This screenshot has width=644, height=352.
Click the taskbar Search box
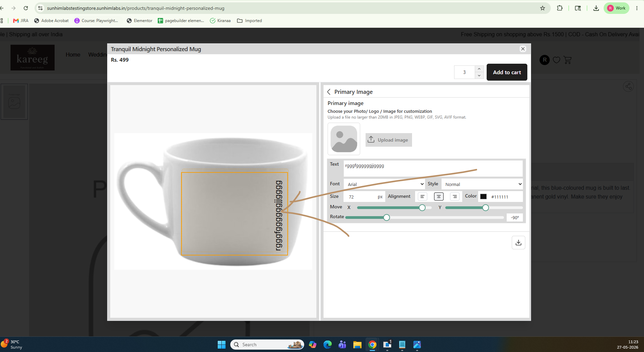click(x=267, y=345)
